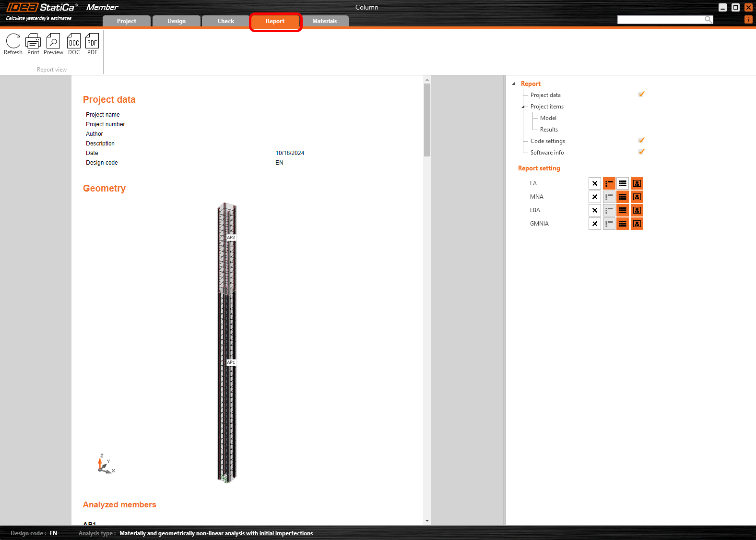Collapse the Report tree root

[514, 84]
